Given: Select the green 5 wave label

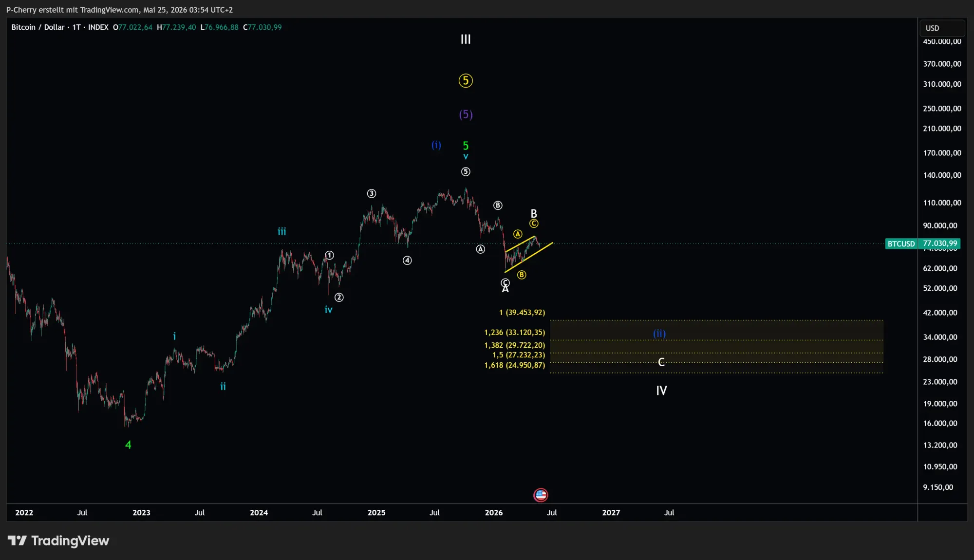Looking at the screenshot, I should (x=466, y=145).
